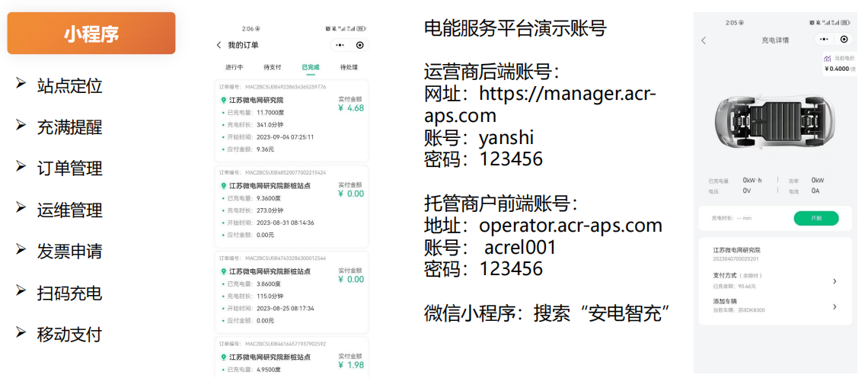Open order started 2023-08-25 08:17:34
This screenshot has height=388, width=868.
(x=292, y=291)
